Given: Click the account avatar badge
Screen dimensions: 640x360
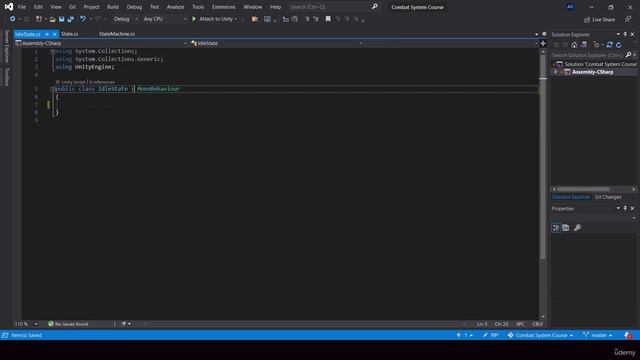Looking at the screenshot, I should click(570, 7).
